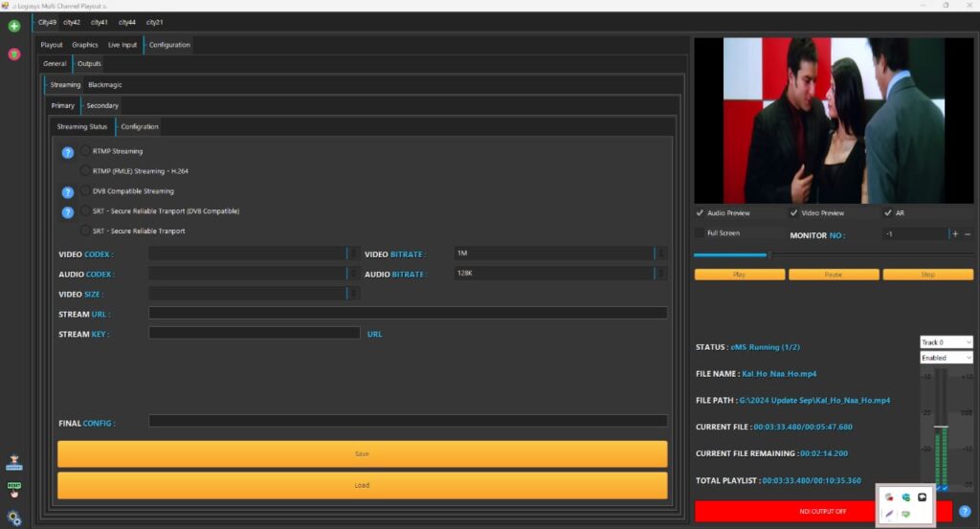980x529 pixels.
Task: Click the Pause button under preview
Action: point(834,275)
